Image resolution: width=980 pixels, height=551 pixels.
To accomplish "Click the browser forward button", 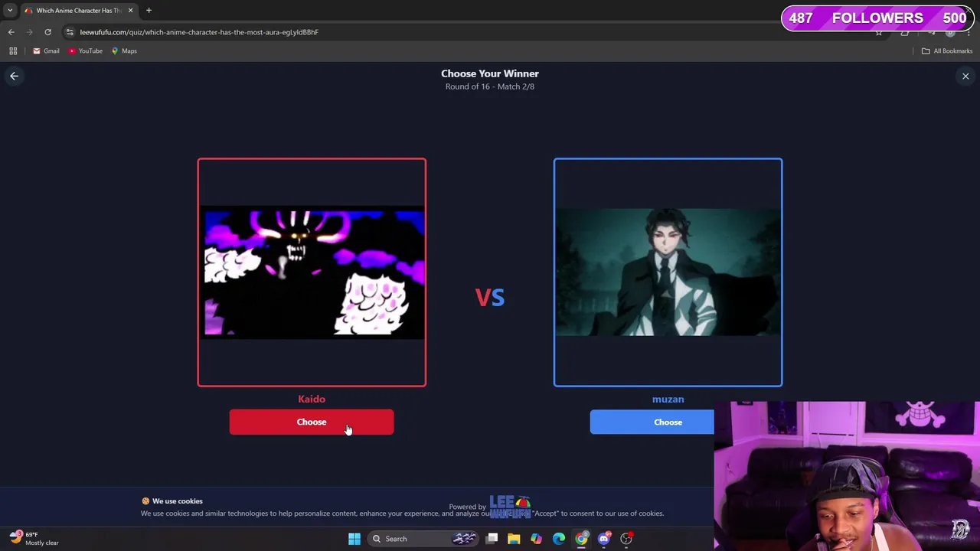I will (x=29, y=32).
